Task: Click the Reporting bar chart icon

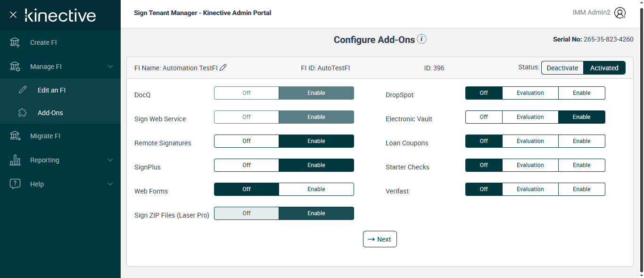Action: [x=15, y=160]
